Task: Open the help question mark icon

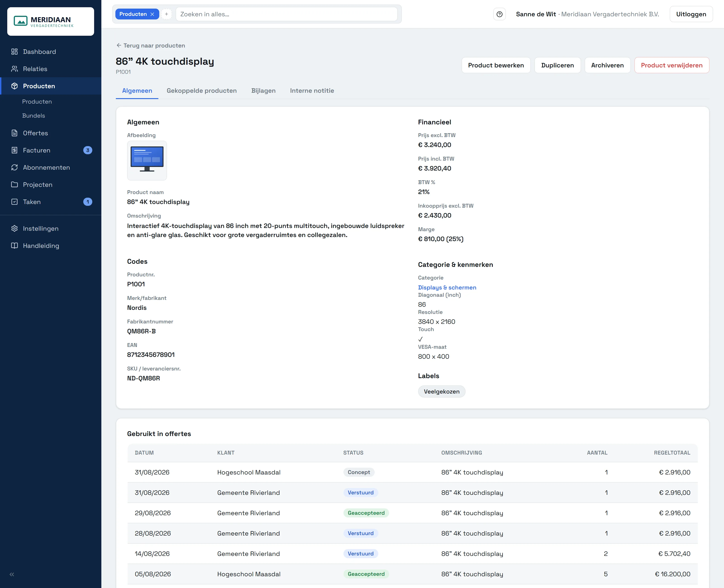Action: 499,14
